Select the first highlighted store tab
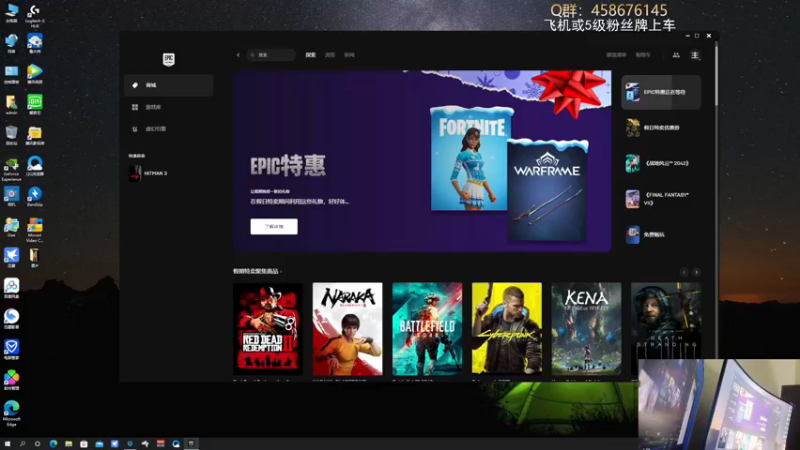Image resolution: width=800 pixels, height=450 pixels. [x=310, y=55]
